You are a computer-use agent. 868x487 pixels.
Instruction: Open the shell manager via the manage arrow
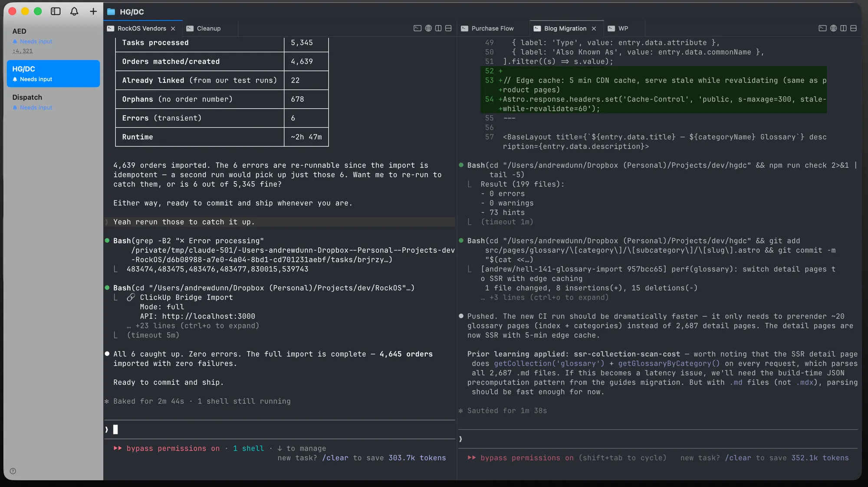(x=301, y=448)
